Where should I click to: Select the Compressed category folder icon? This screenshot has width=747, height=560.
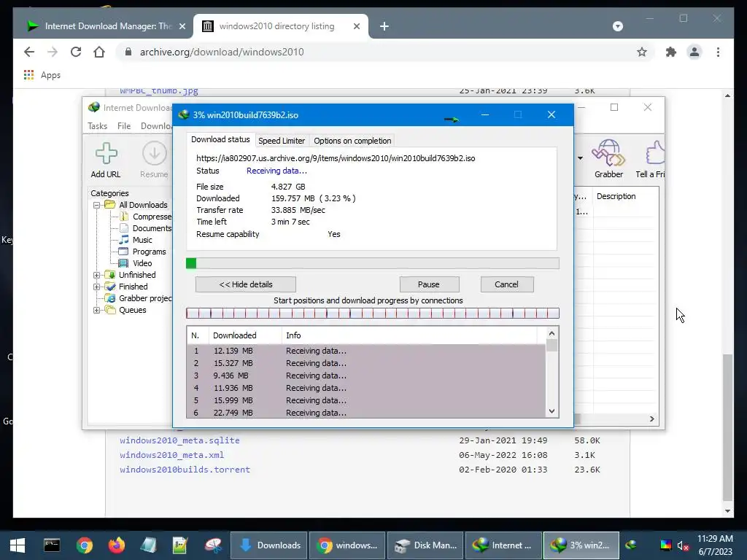click(x=124, y=217)
